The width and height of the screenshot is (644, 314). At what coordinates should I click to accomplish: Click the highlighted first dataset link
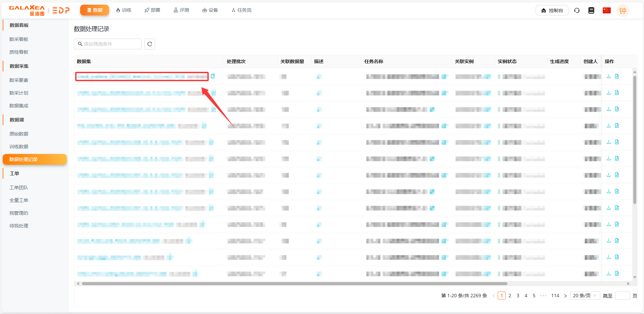(x=142, y=76)
